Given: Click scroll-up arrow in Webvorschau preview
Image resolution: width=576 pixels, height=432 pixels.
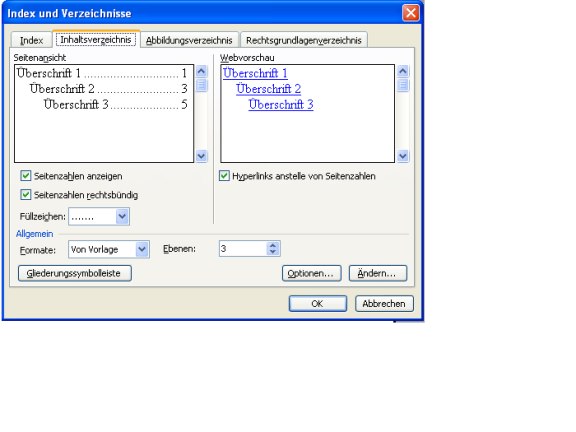Looking at the screenshot, I should tap(403, 71).
